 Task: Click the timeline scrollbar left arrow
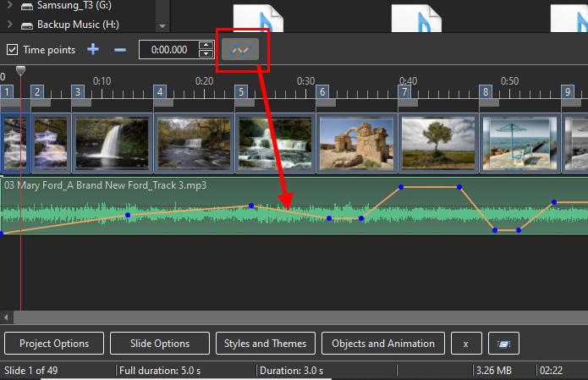[7, 317]
